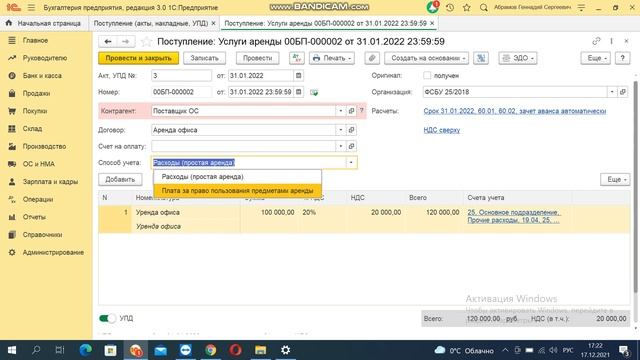Click the green icon beside document date
Viewport: 640px width, 360px height.
(x=314, y=92)
